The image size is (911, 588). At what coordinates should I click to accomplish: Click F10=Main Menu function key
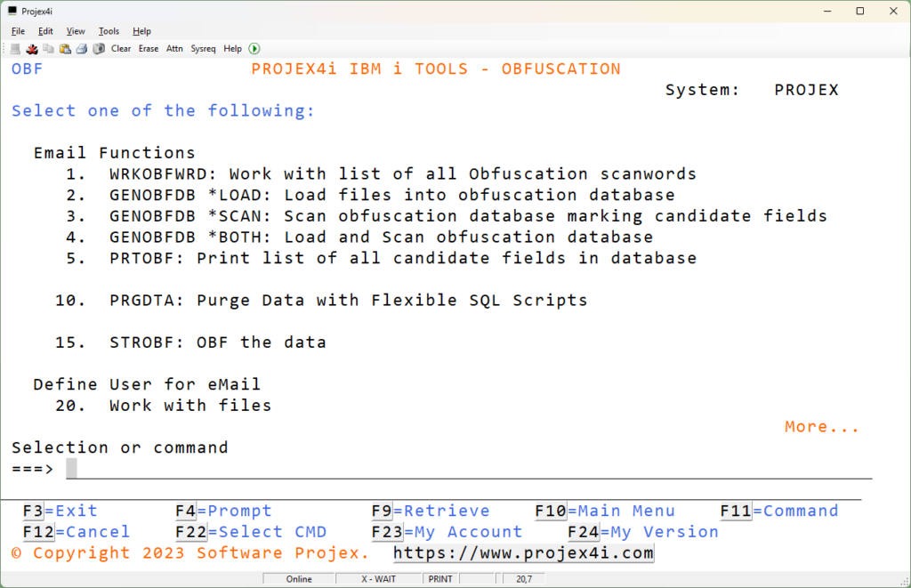(605, 511)
